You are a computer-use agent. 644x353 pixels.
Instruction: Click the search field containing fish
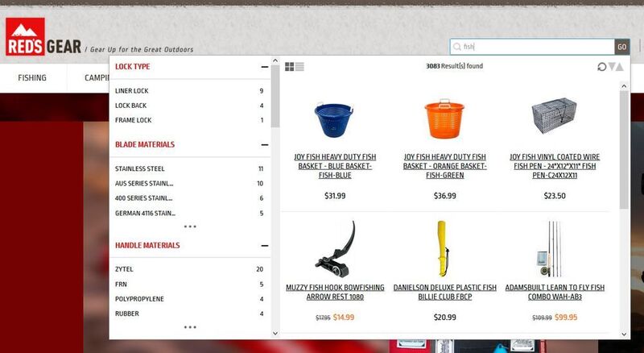(532, 47)
